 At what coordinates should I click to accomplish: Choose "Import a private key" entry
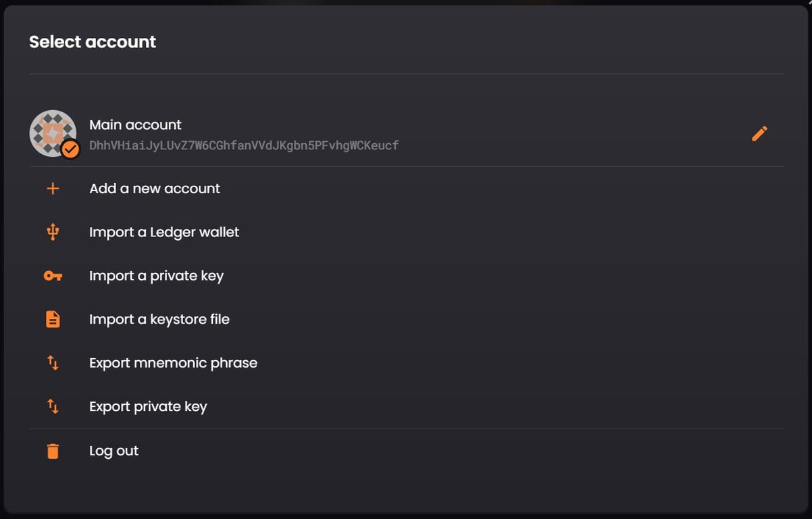156,276
